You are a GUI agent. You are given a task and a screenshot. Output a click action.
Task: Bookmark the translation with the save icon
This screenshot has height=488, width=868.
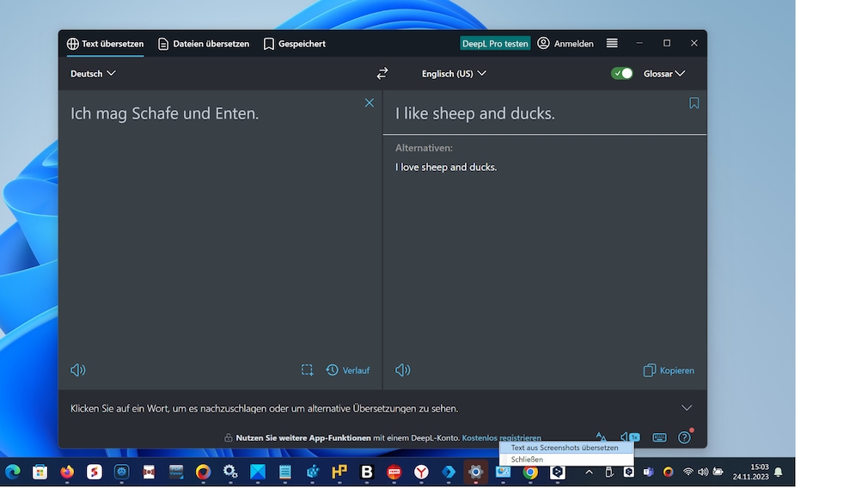pyautogui.click(x=694, y=103)
